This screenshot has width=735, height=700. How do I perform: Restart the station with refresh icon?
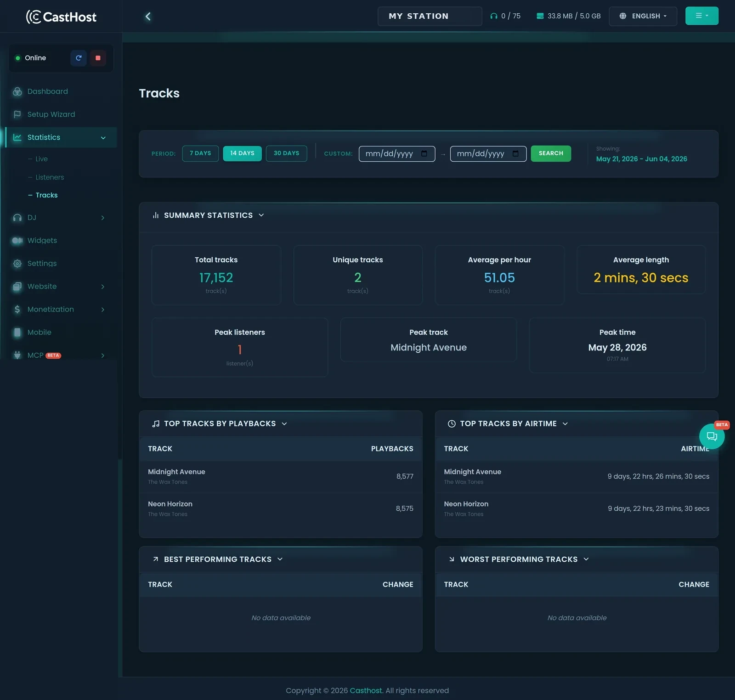(79, 58)
